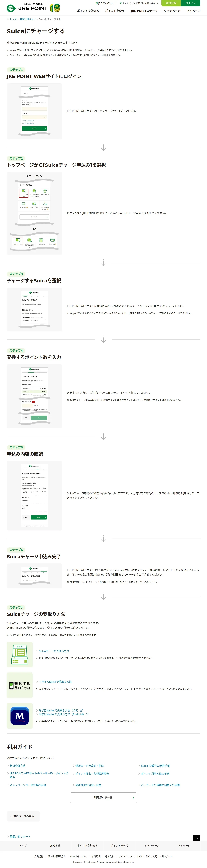Go to 各種利用ガイド breadcrumb link

tap(28, 19)
